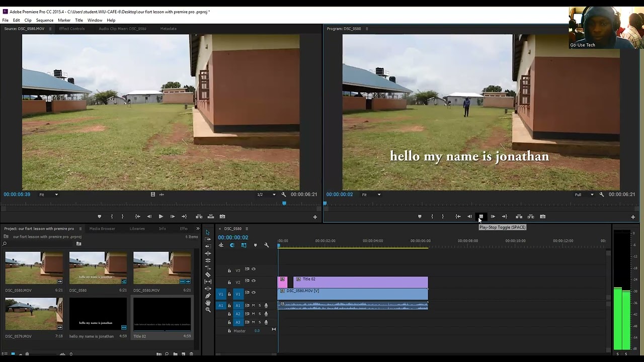644x362 pixels.
Task: Click the Lift button in Program monitor
Action: pos(519,217)
